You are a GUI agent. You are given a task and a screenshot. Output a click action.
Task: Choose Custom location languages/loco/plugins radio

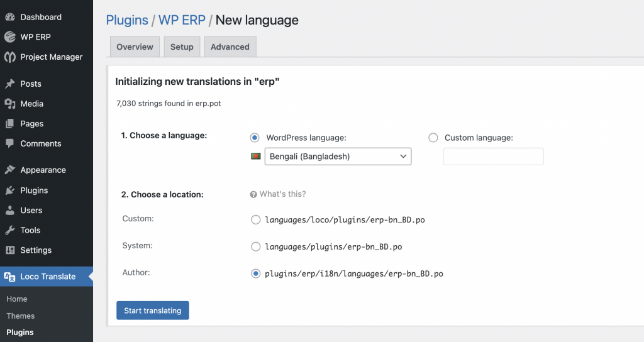point(255,219)
